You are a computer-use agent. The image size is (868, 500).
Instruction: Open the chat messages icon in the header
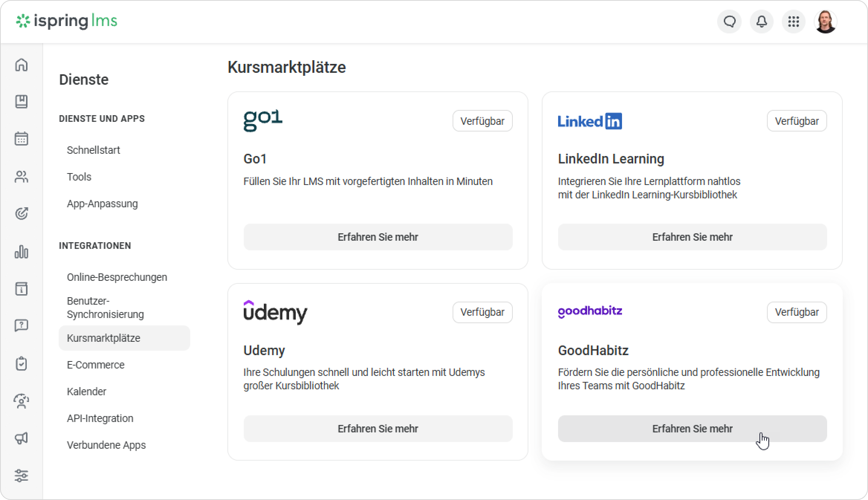[729, 22]
